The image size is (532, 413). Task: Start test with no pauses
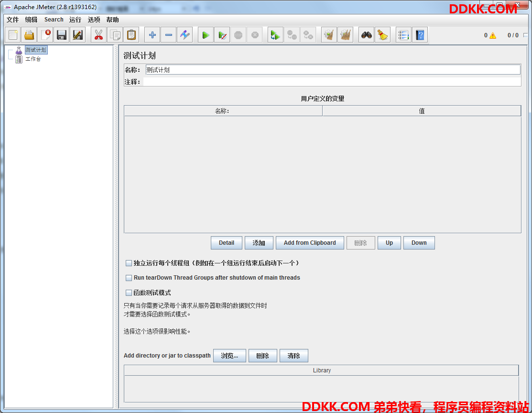point(222,35)
